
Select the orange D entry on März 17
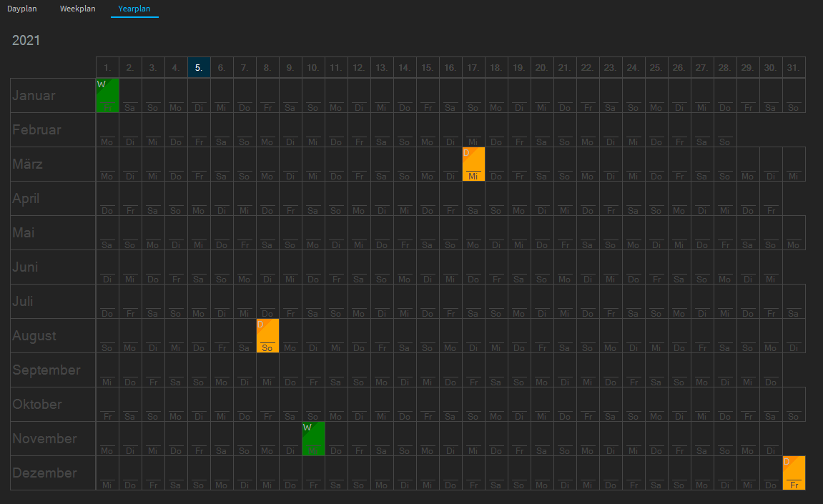coord(473,164)
